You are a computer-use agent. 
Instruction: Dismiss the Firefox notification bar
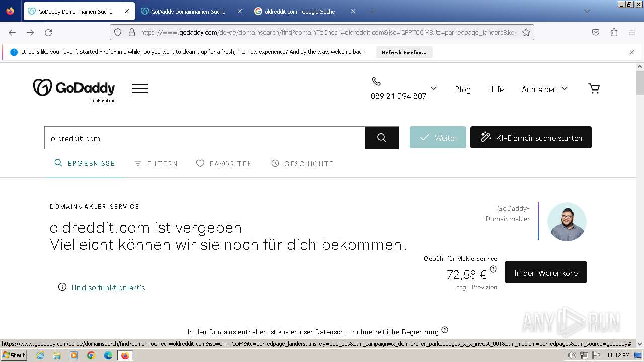tap(632, 52)
